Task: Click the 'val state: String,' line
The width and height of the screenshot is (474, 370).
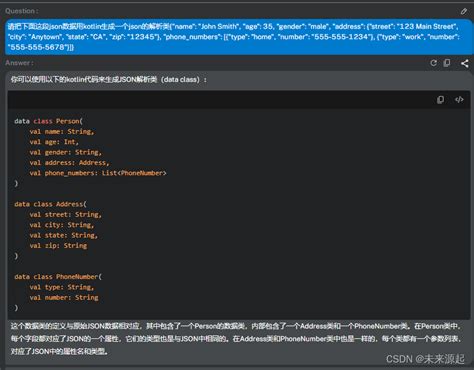Action: click(63, 235)
